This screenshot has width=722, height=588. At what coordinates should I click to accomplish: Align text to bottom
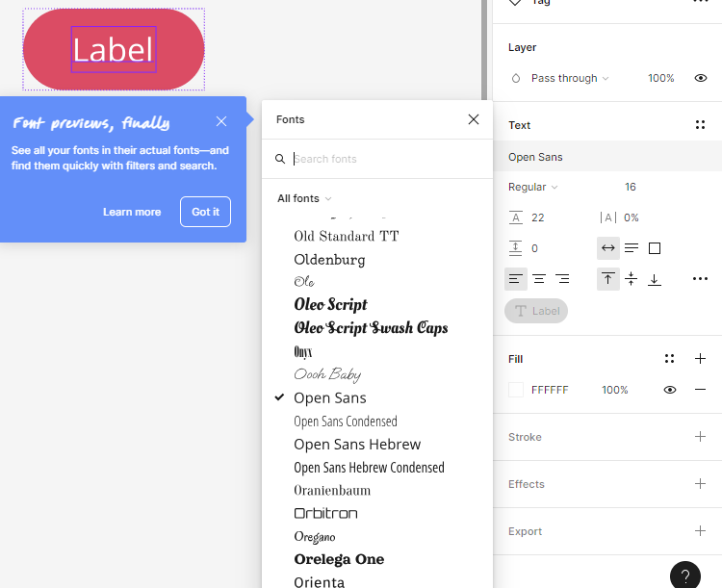pyautogui.click(x=655, y=279)
